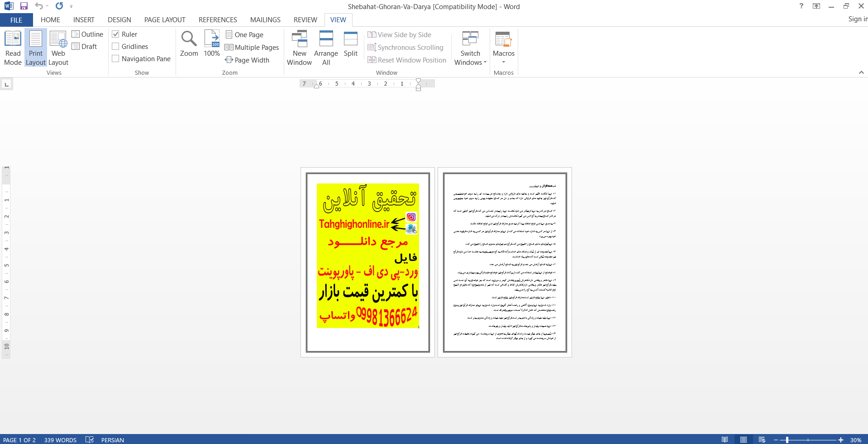
Task: Open a New Window
Action: pyautogui.click(x=300, y=48)
